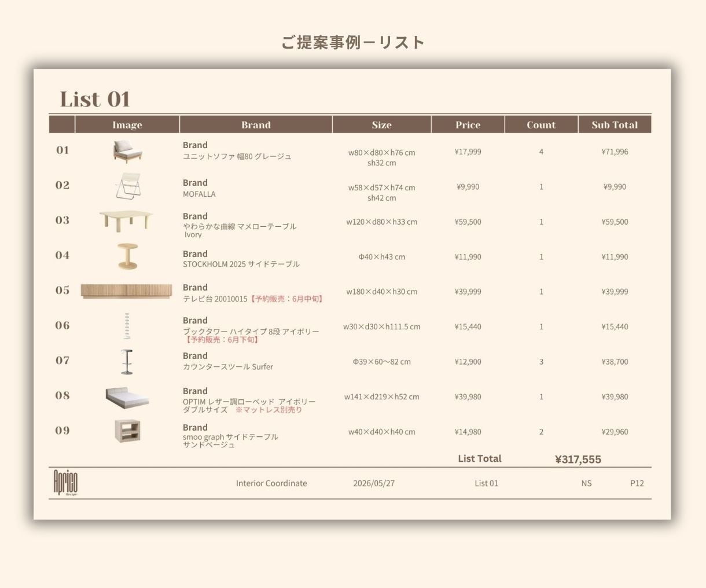The height and width of the screenshot is (588, 706).
Task: Click the Interior Coordinate footer text
Action: 271,483
